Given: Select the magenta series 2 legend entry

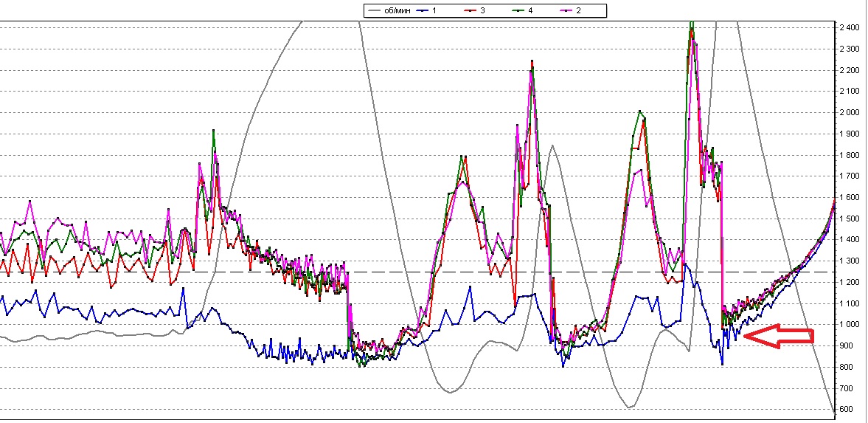Looking at the screenshot, I should point(569,10).
